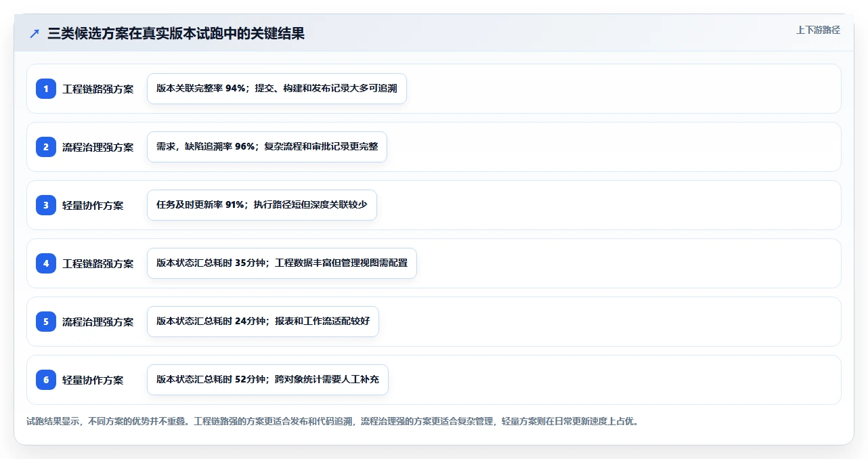868x459 pixels.
Task: Click the arrow icon beside the card title
Action: point(35,34)
